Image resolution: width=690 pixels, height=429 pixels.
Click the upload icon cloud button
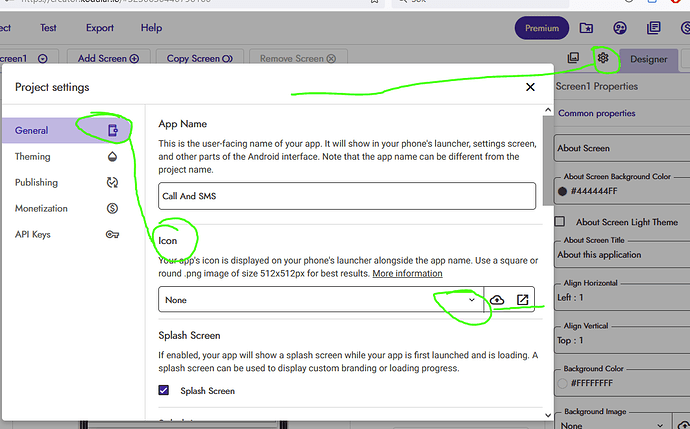click(x=497, y=300)
